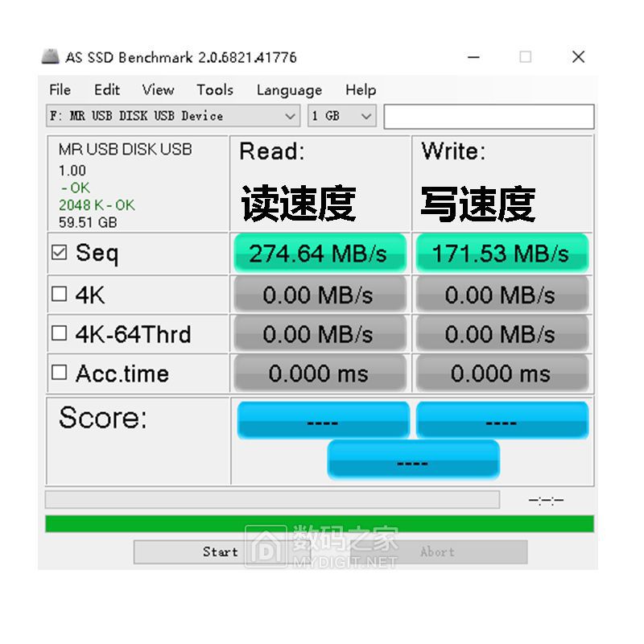Click the total score box
Viewport: 644px width, 644px height.
[x=413, y=460]
